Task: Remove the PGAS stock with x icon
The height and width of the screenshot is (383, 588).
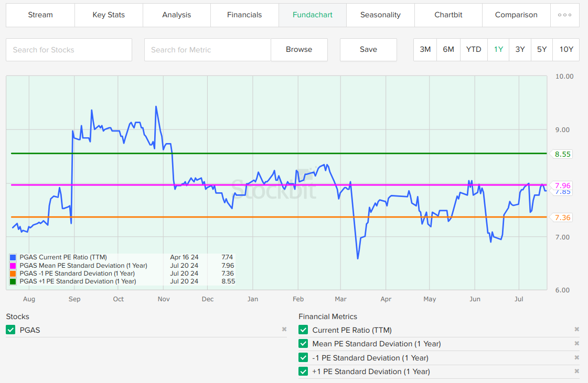Action: 284,330
